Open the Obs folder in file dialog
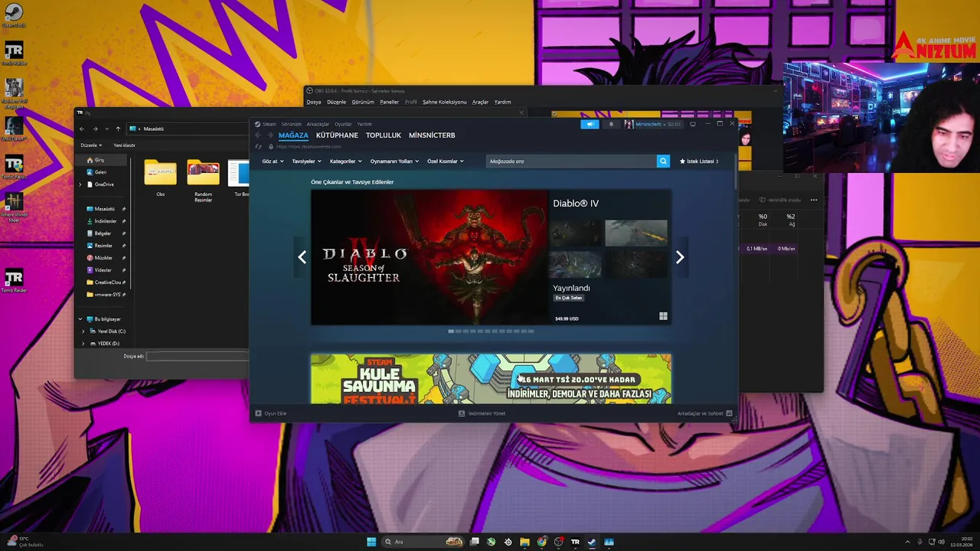The width and height of the screenshot is (980, 551). 160,178
